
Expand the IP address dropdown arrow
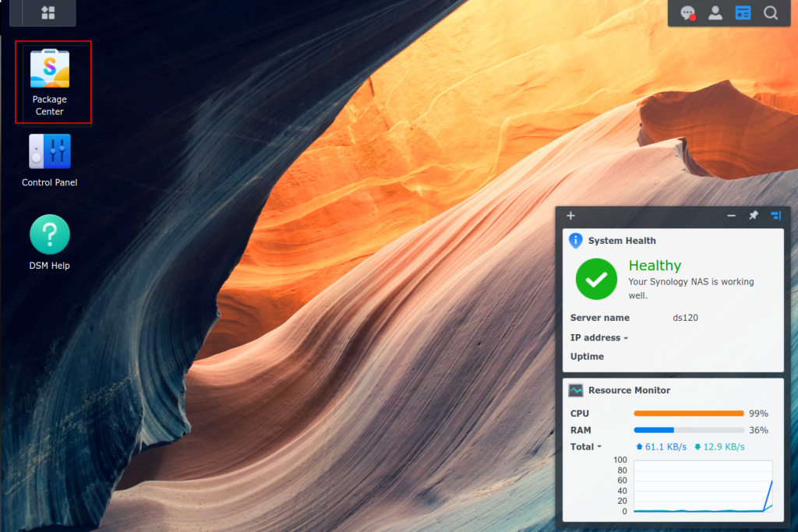click(x=626, y=338)
